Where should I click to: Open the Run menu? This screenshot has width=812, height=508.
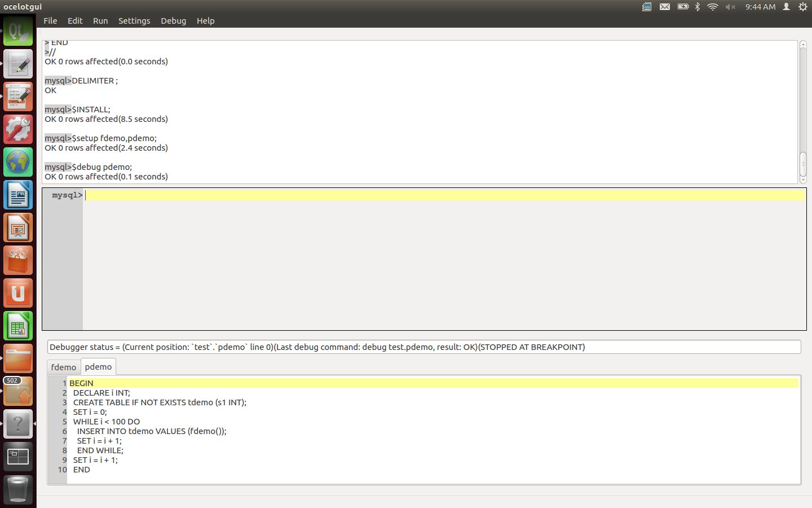tap(100, 21)
